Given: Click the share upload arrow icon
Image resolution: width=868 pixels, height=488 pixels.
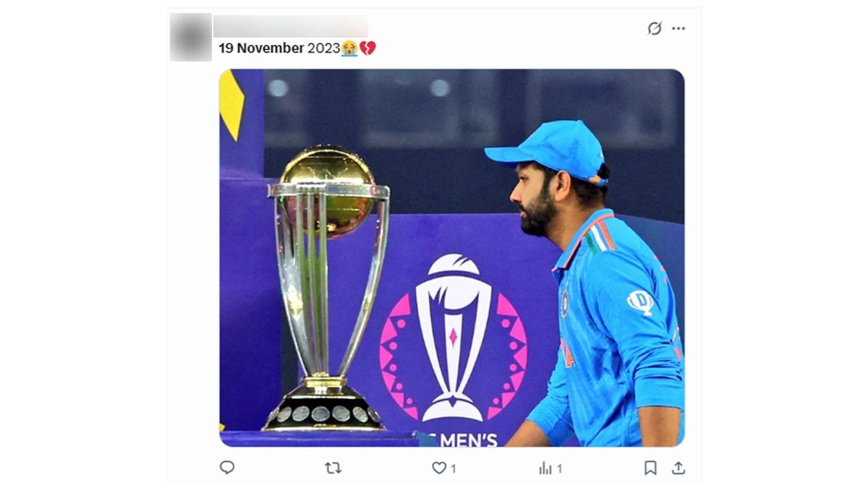Looking at the screenshot, I should [x=678, y=468].
